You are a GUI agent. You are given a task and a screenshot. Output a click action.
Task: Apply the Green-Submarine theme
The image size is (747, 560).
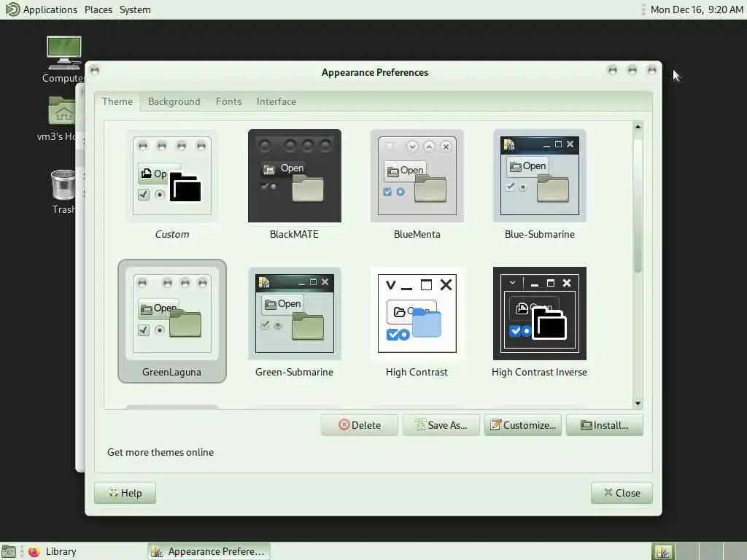pos(295,314)
